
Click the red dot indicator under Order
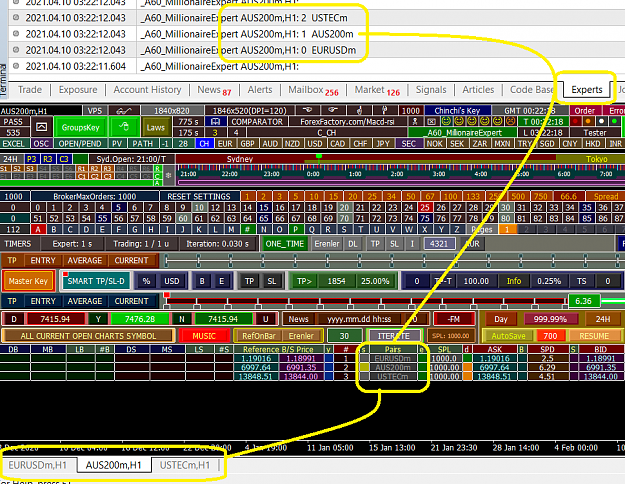click(575, 121)
